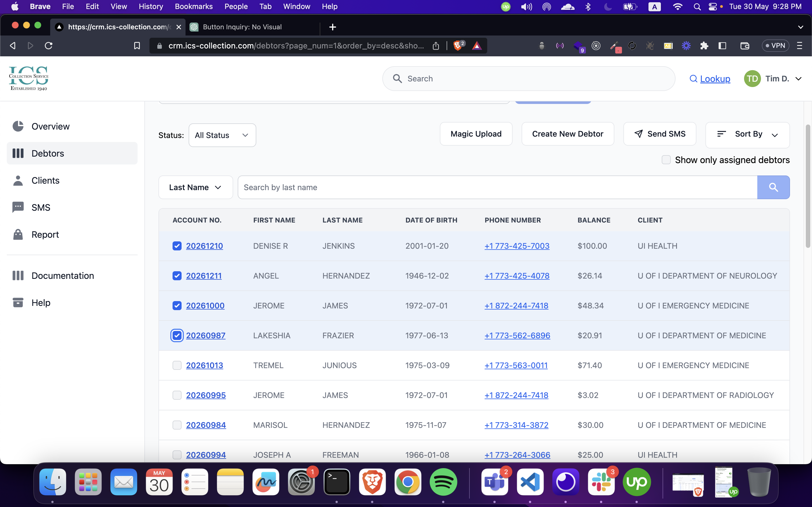
Task: Click the share icon in address bar
Action: (436, 46)
